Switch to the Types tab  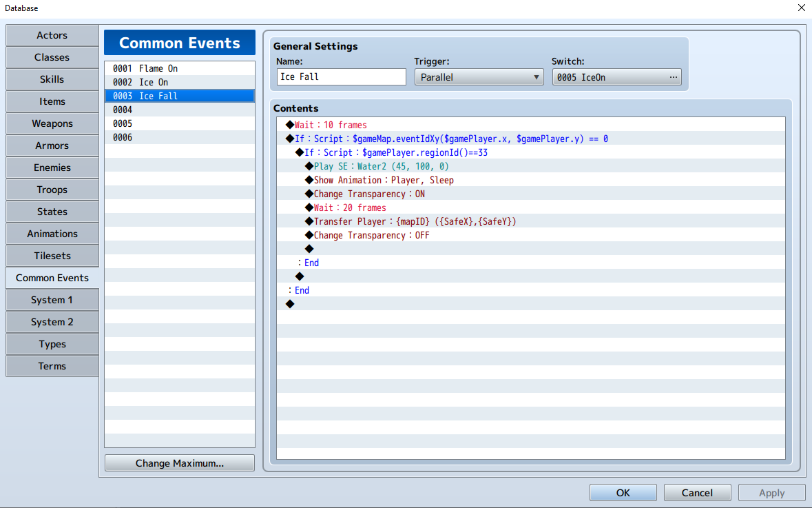(52, 344)
